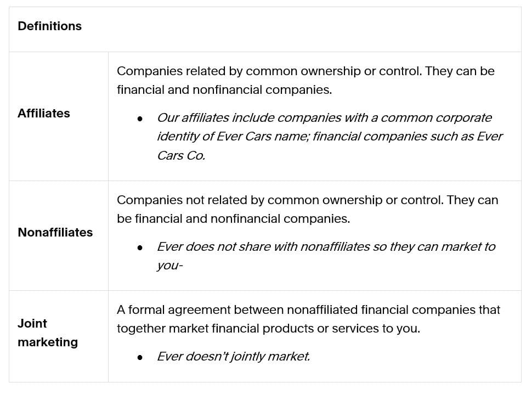The width and height of the screenshot is (532, 394).
Task: Click the line "financial and nonfinancial companies." under Affiliates
Action: tap(224, 90)
